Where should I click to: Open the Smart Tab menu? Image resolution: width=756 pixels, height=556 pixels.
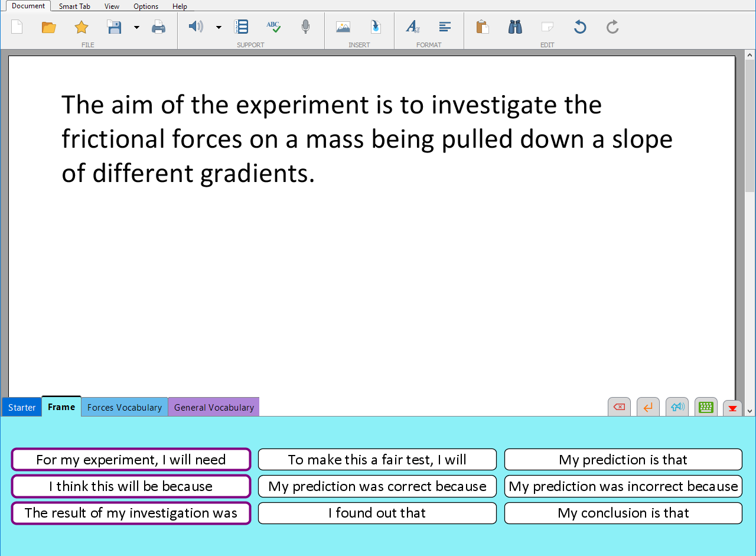click(74, 6)
